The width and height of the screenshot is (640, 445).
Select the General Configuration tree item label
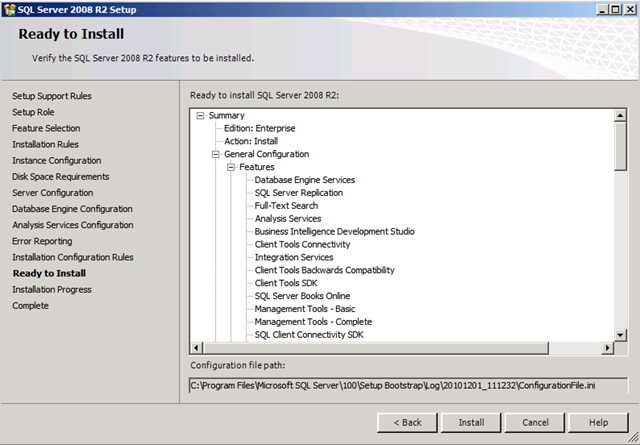coord(267,154)
